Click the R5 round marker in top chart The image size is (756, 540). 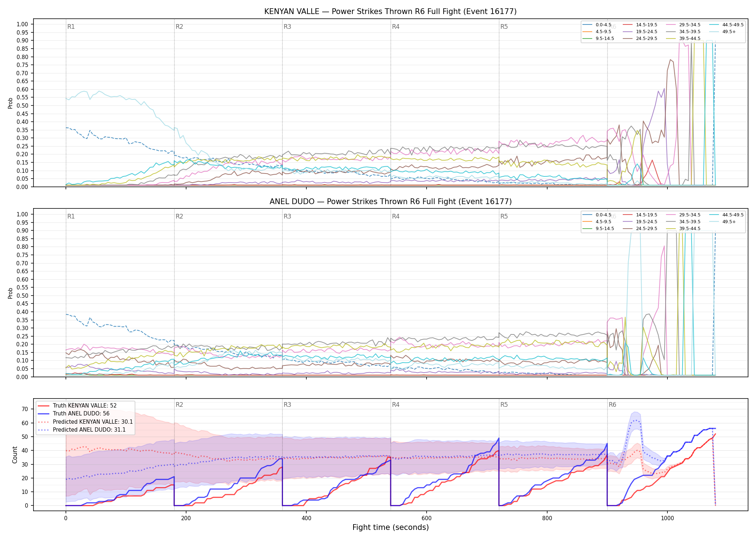pyautogui.click(x=504, y=27)
